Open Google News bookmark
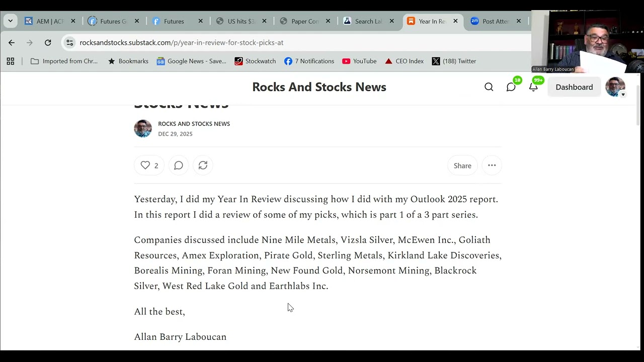The width and height of the screenshot is (644, 362). tap(192, 61)
